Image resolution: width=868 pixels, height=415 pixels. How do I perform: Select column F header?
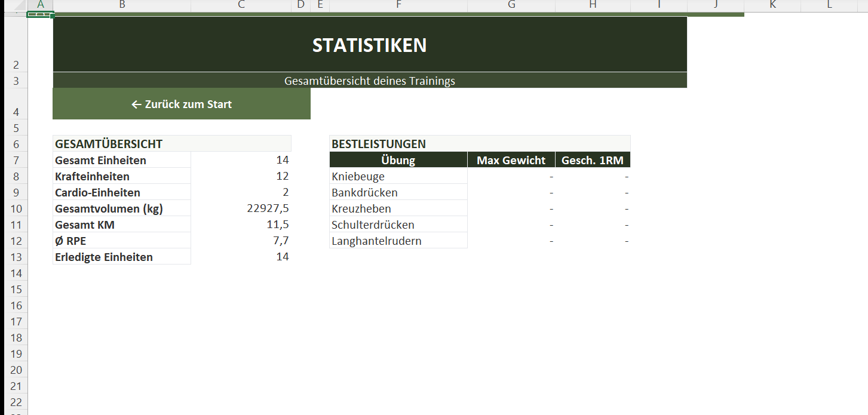(x=398, y=5)
